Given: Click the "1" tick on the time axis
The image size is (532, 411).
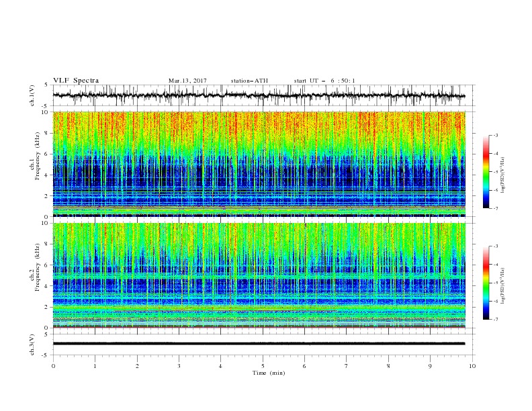Looking at the screenshot, I should 95,366.
